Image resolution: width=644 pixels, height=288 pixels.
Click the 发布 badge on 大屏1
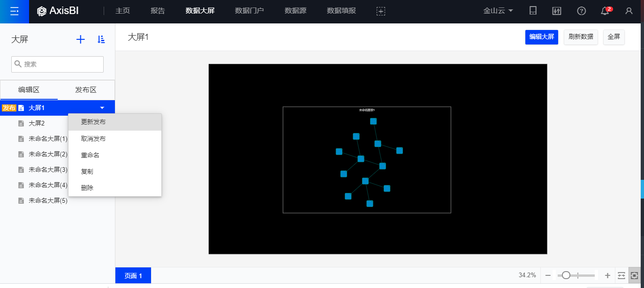(x=9, y=108)
